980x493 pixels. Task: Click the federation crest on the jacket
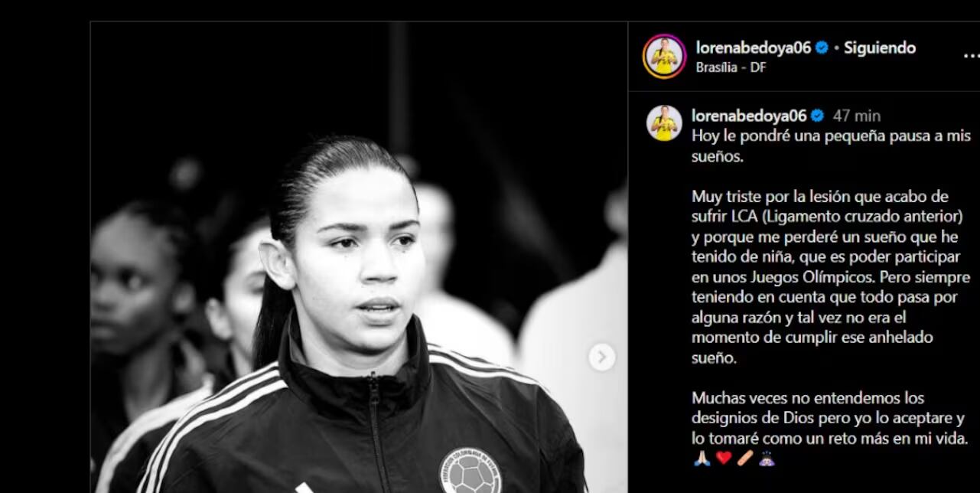470,472
